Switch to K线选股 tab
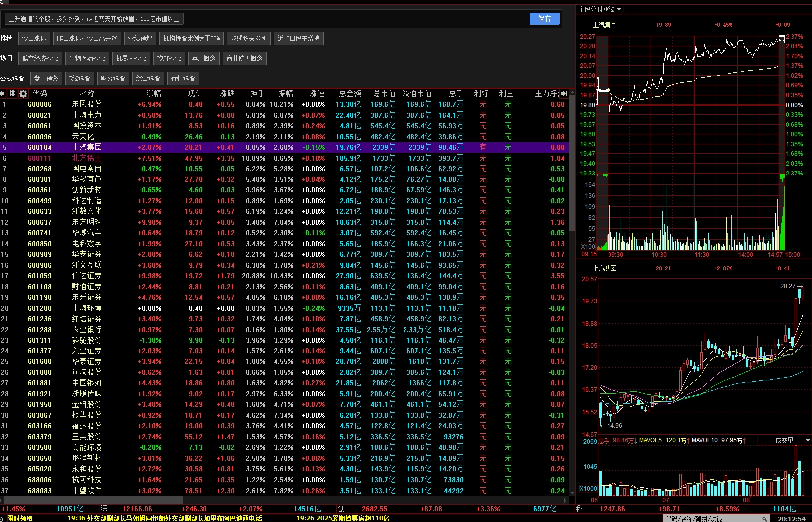Viewport: 812px width, 522px height. 80,78
